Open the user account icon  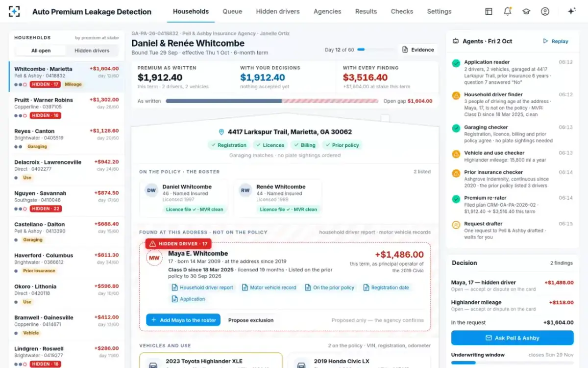point(545,11)
